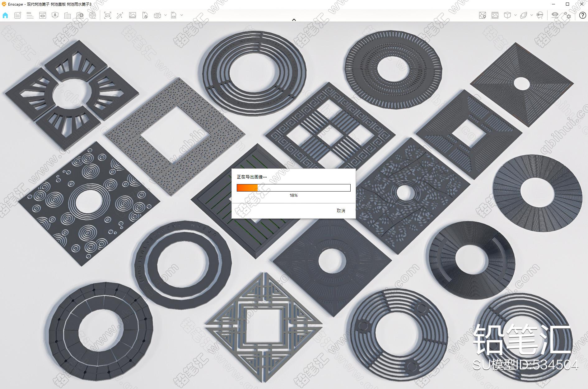588x389 pixels.
Task: Toggle the VR headset icon
Action: coord(540,15)
